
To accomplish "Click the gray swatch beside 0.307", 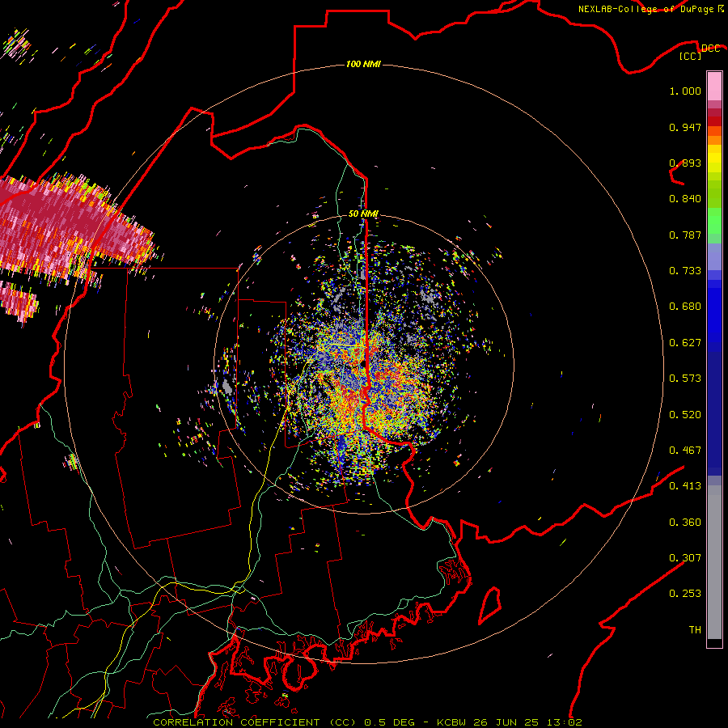I will point(714,562).
